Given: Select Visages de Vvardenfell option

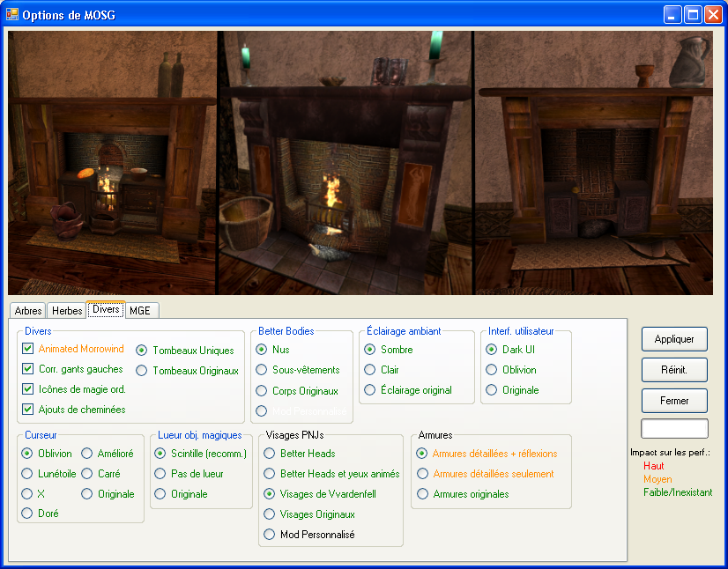Looking at the screenshot, I should pos(270,494).
